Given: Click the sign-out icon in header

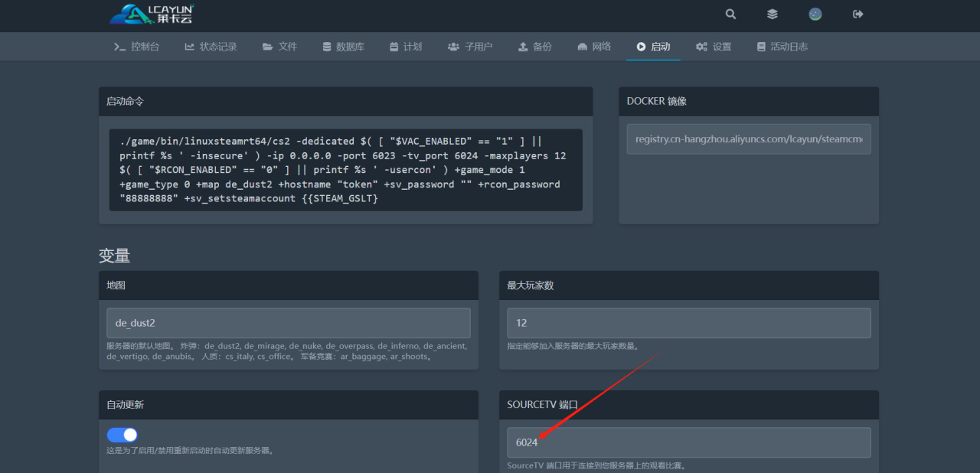Looking at the screenshot, I should (x=858, y=14).
